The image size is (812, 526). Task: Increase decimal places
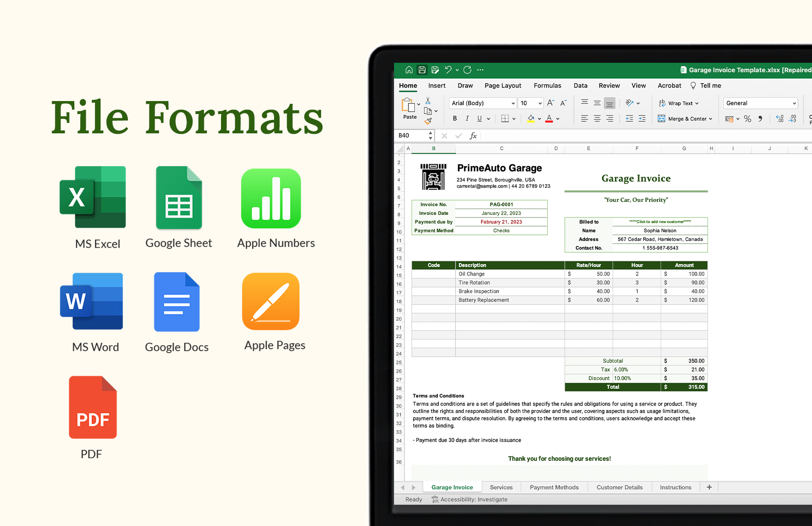pyautogui.click(x=780, y=119)
